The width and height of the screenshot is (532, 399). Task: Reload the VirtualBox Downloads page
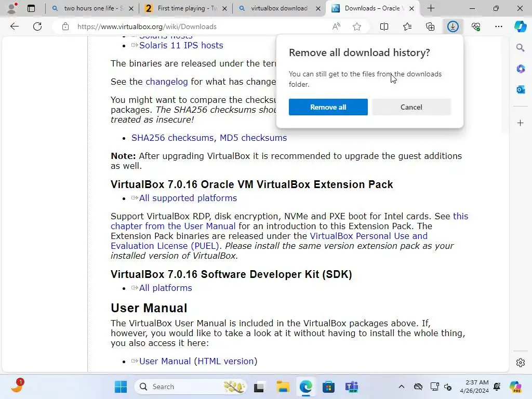37,26
